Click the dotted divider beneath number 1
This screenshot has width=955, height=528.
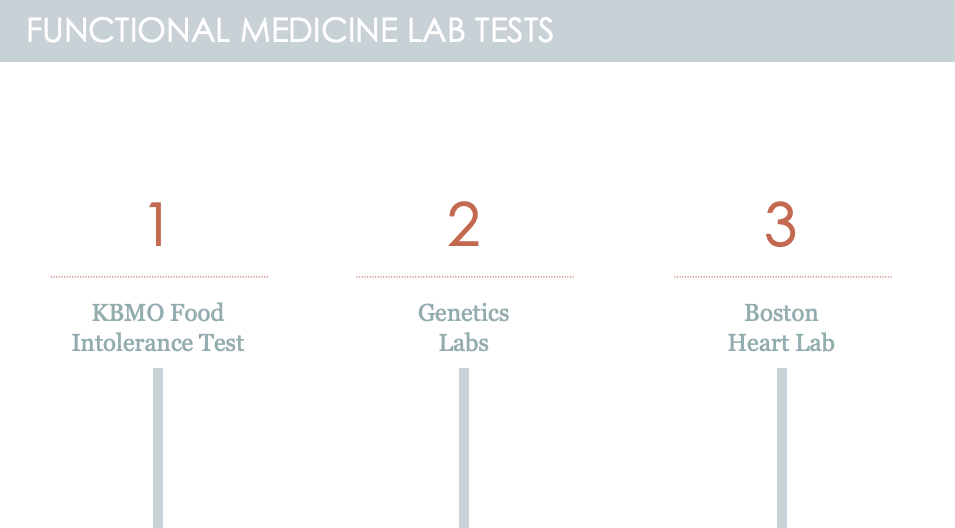click(159, 276)
